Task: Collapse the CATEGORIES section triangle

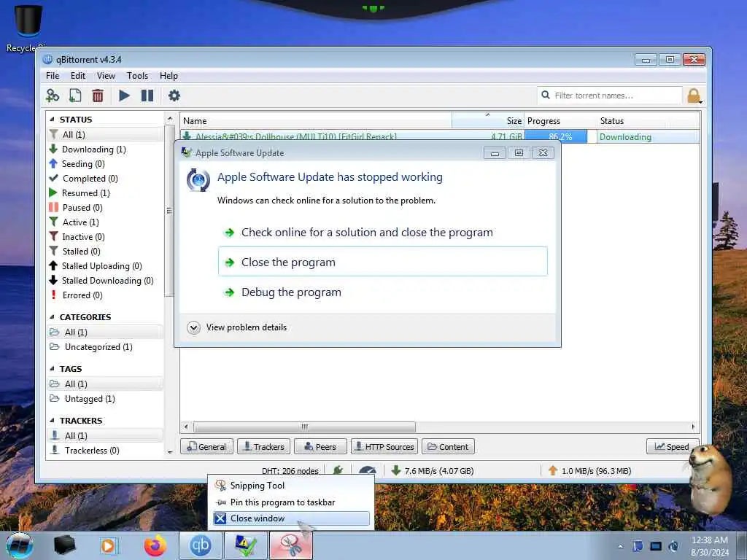Action: [52, 317]
